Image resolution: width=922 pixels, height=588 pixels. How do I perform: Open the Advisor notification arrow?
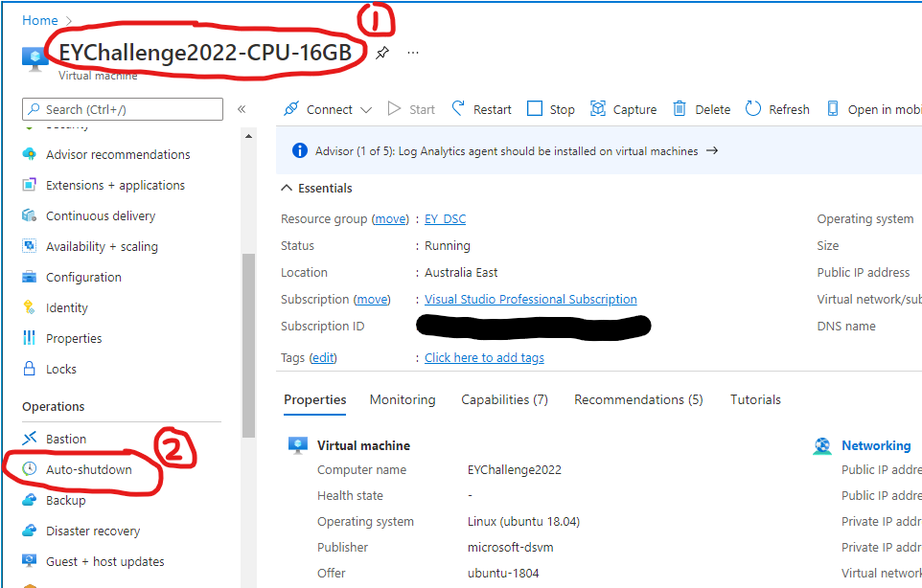pyautogui.click(x=712, y=151)
